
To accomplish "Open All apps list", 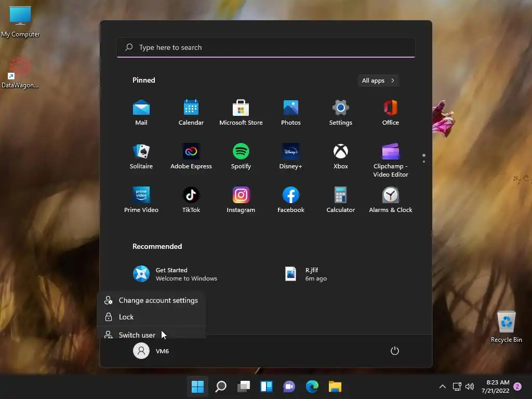I will tap(378, 81).
